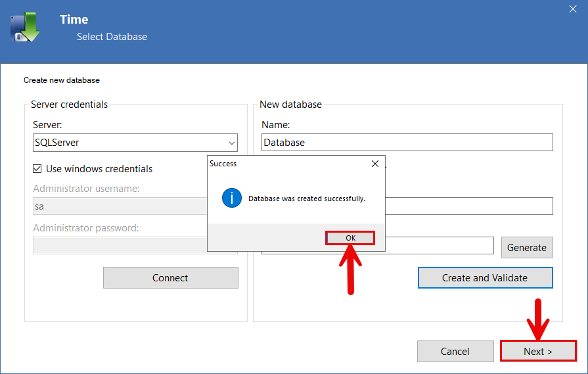Click the 'New database' group label

click(x=290, y=105)
